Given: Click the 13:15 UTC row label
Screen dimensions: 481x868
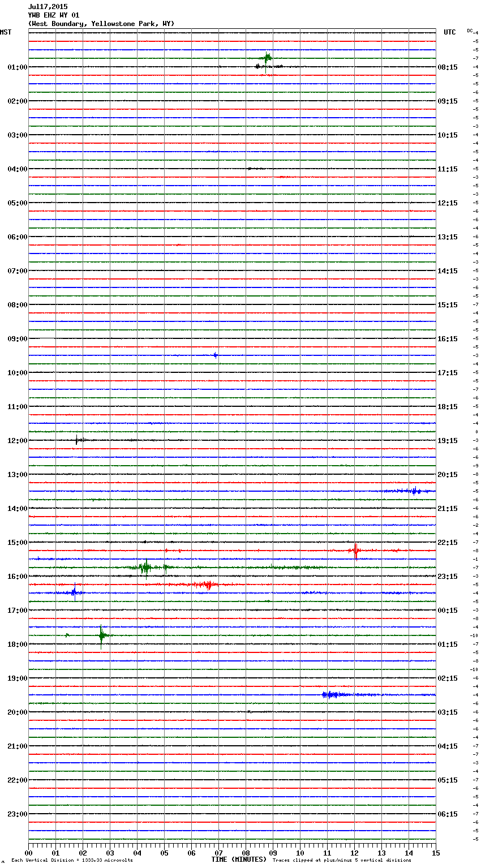Looking at the screenshot, I should [x=448, y=237].
